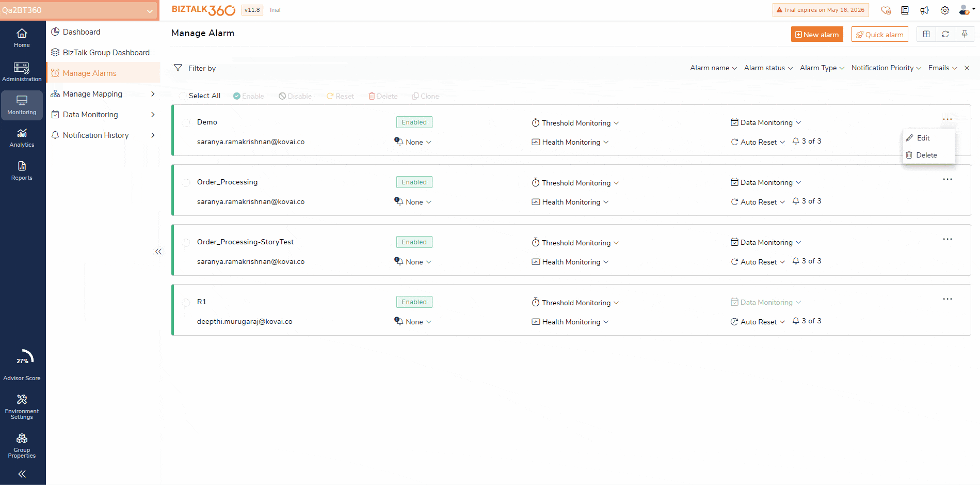
Task: Refresh the alarm list
Action: coord(945,34)
